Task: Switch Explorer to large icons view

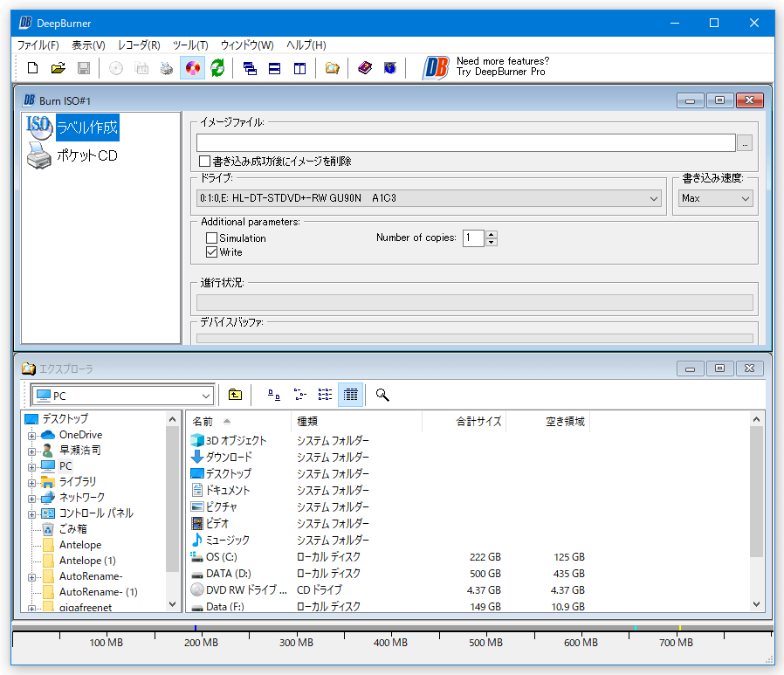Action: click(274, 395)
